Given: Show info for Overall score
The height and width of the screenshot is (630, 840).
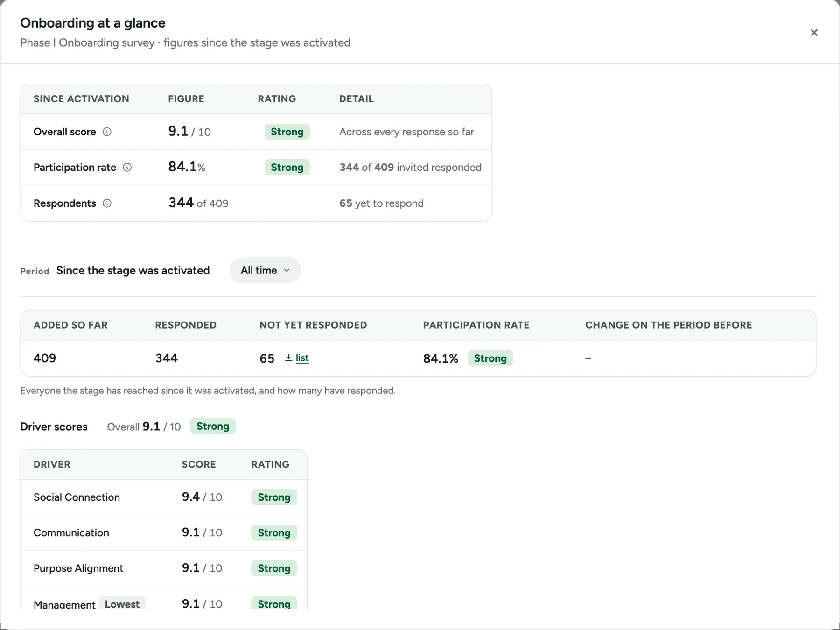Looking at the screenshot, I should click(107, 132).
